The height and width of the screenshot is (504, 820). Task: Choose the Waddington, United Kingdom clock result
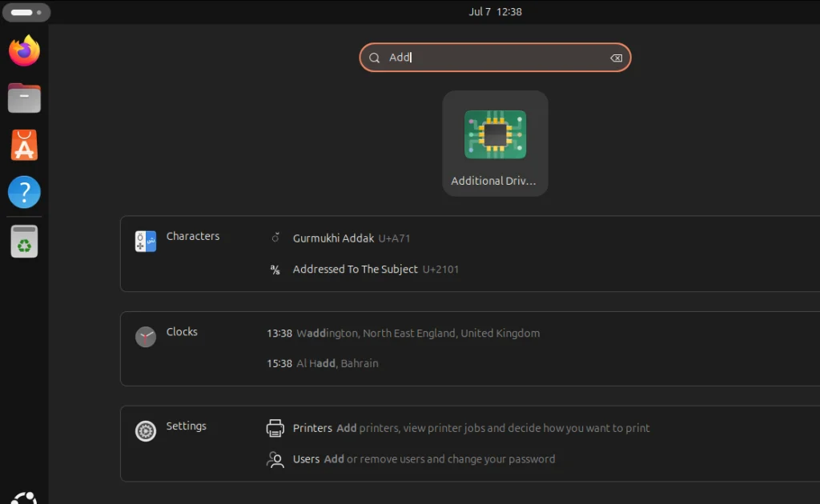pos(404,333)
